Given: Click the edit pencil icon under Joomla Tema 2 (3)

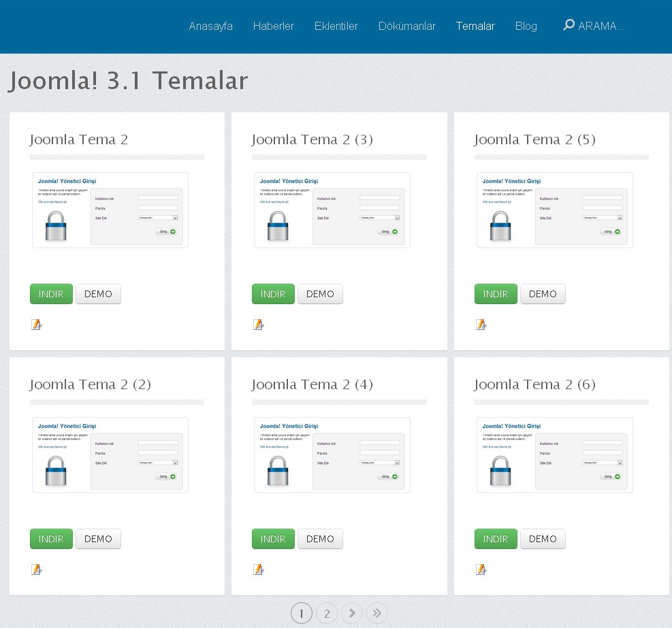Looking at the screenshot, I should click(259, 325).
